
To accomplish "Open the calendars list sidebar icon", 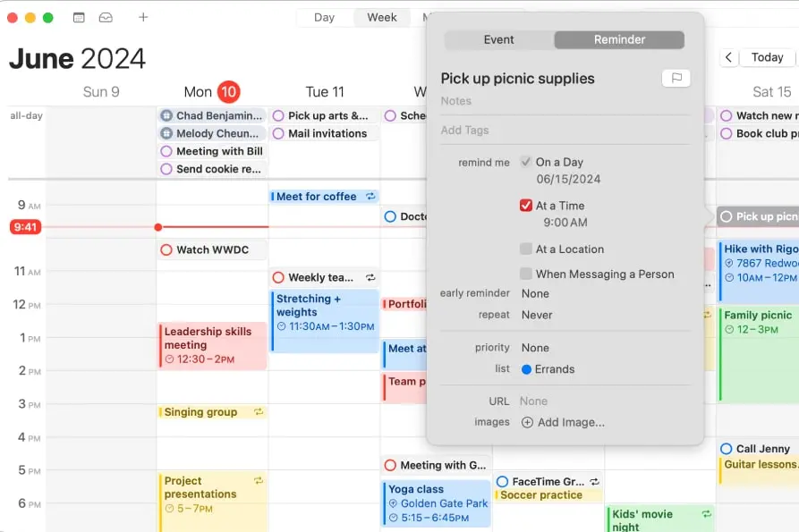I will point(79,17).
